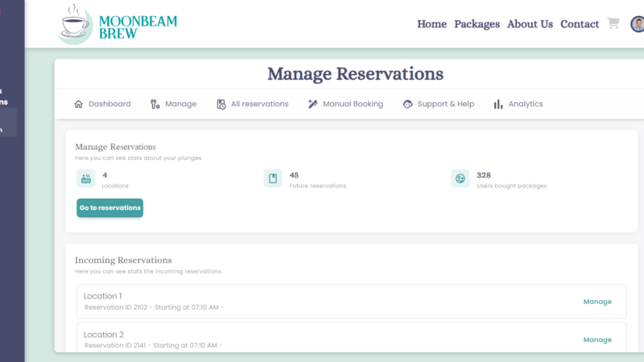Open the shopping cart icon
The height and width of the screenshot is (362, 644).
[x=613, y=23]
